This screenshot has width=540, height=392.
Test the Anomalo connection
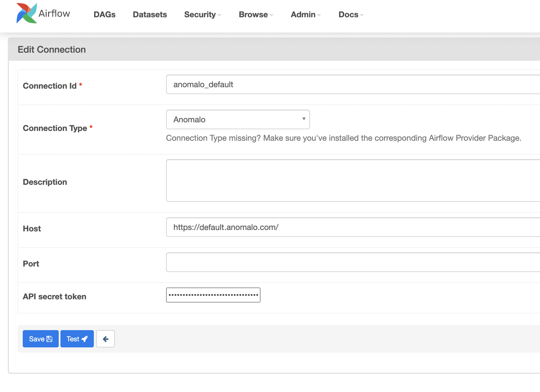tap(77, 339)
